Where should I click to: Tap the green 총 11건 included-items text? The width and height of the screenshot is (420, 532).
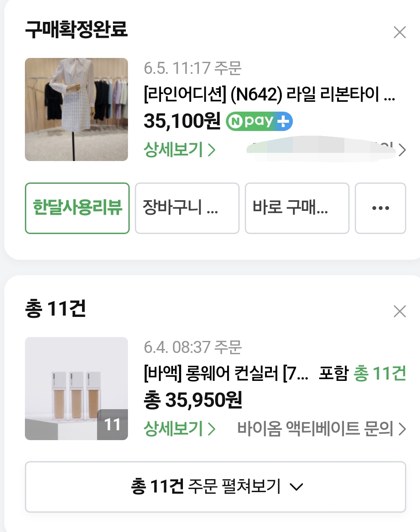coord(380,373)
